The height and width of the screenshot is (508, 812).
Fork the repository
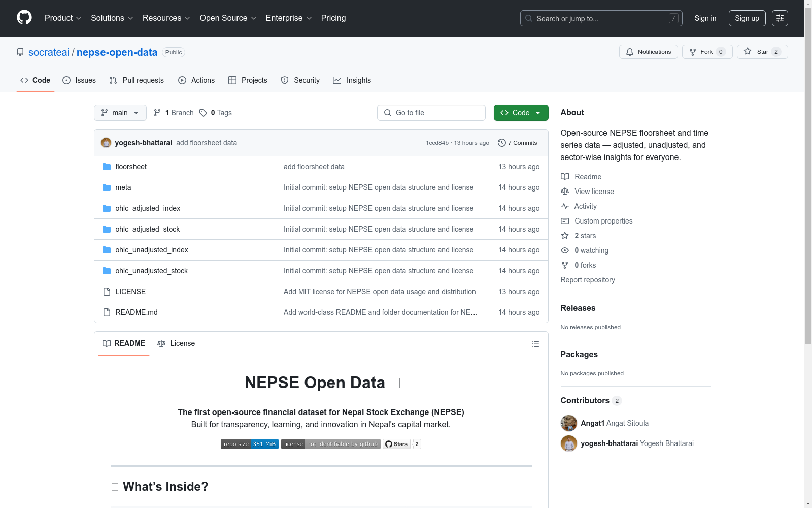(707, 52)
